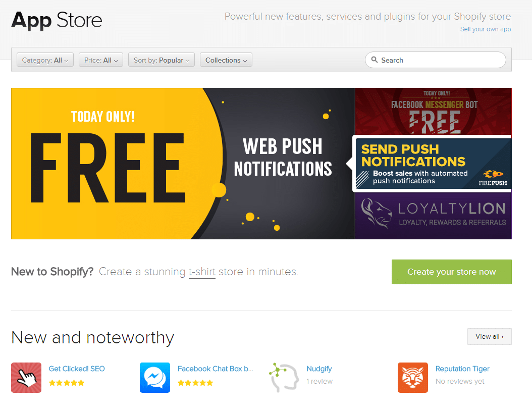Open the Reputation Tiger title link
Screen dimensions: 532x412
[462, 369]
